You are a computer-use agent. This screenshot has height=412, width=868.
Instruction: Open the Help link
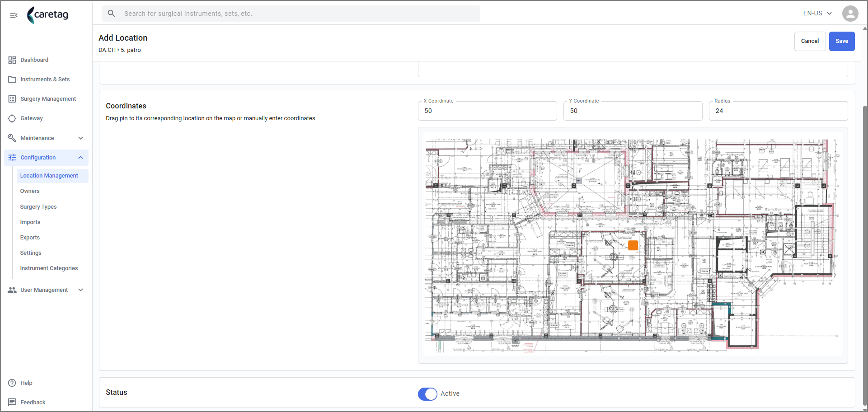click(x=26, y=383)
